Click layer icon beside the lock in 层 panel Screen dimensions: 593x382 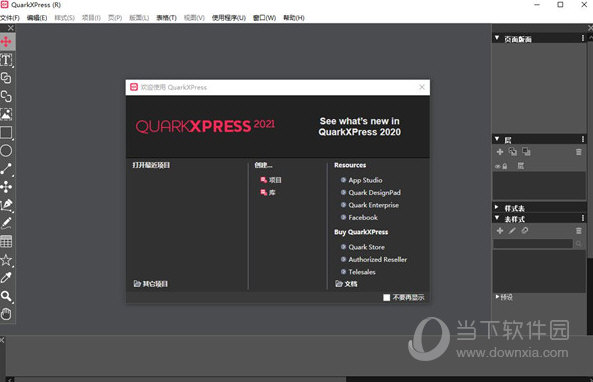point(521,166)
